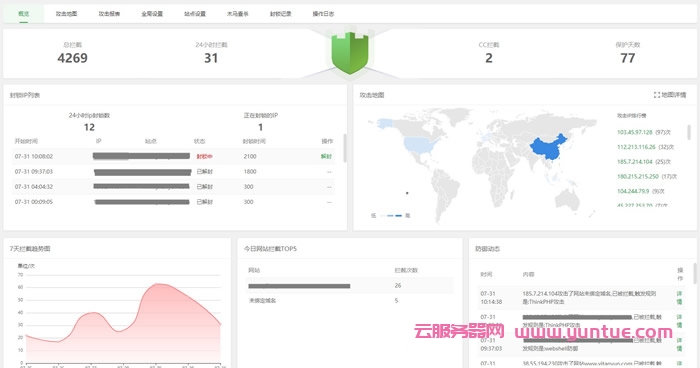Click 解封 for the 07-31 10:08:02 blocked IP
The width and height of the screenshot is (700, 368).
pyautogui.click(x=326, y=156)
